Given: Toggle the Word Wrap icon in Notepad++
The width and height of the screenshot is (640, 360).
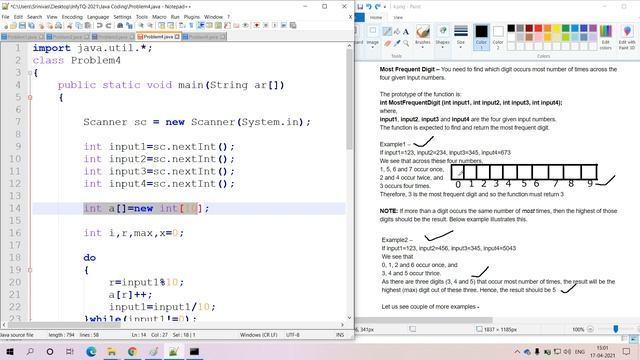Looking at the screenshot, I should pyautogui.click(x=181, y=25).
